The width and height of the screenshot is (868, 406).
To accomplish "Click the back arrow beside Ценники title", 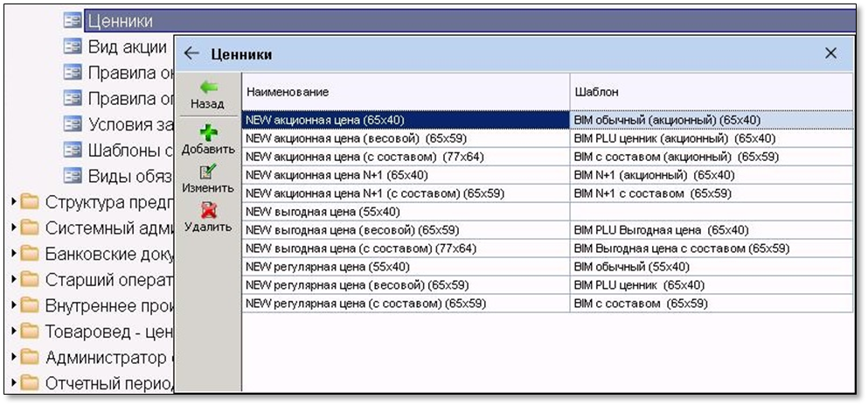I will coord(191,54).
